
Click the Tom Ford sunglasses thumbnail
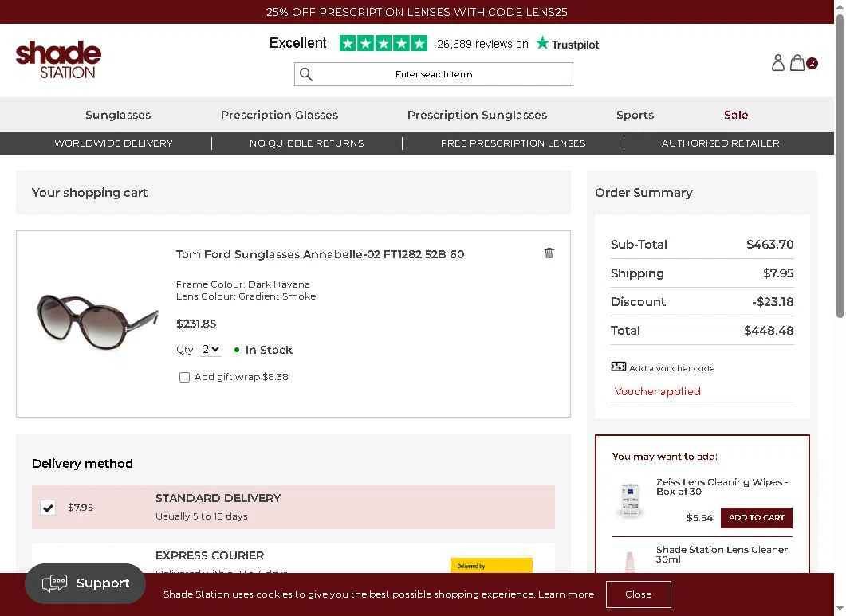(x=97, y=321)
